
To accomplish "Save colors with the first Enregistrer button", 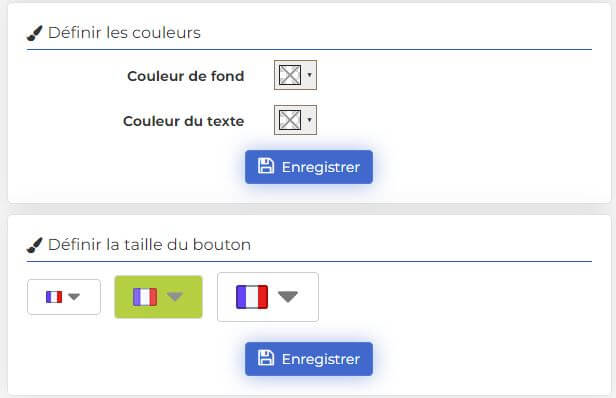I will point(309,167).
